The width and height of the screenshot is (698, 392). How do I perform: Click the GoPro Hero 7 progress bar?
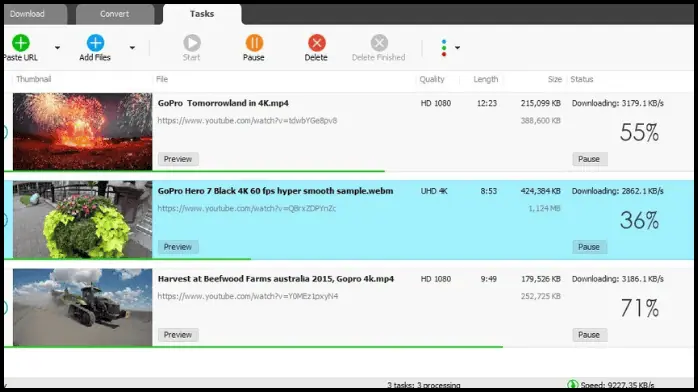pyautogui.click(x=128, y=259)
